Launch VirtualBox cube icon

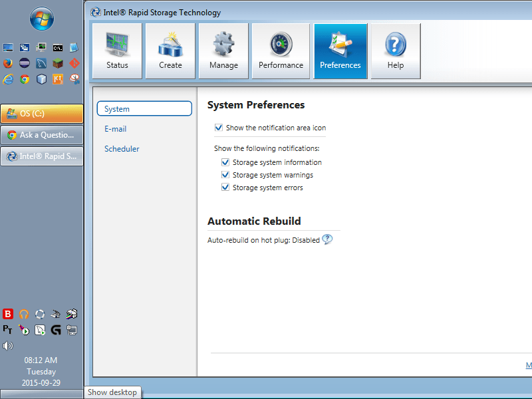click(41, 79)
